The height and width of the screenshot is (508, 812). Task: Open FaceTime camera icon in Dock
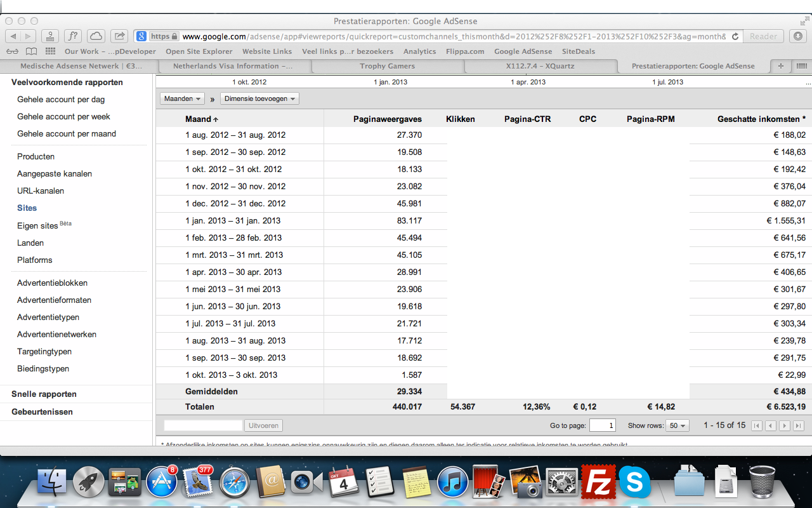click(308, 483)
